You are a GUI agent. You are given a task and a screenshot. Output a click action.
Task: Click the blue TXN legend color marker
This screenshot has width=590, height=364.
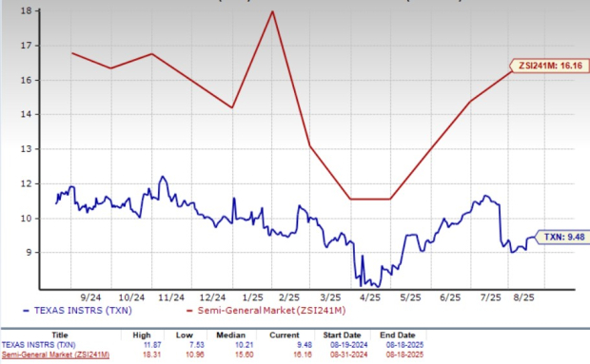coord(26,311)
